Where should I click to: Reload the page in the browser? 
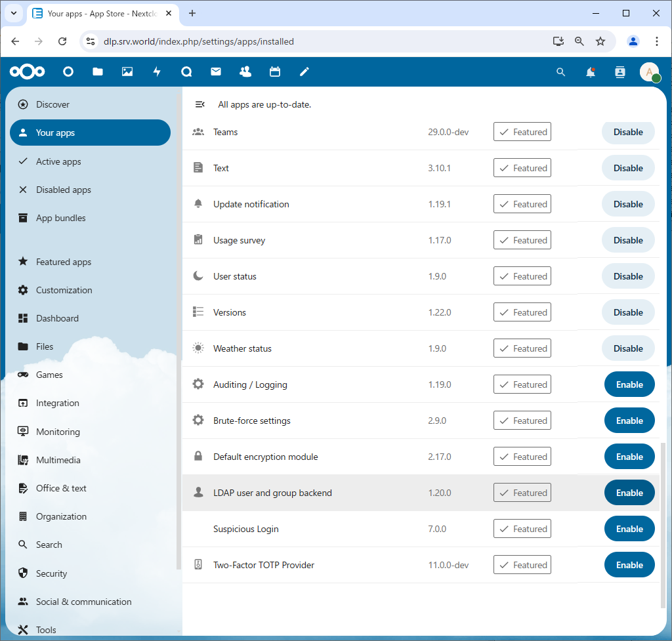[x=62, y=41]
